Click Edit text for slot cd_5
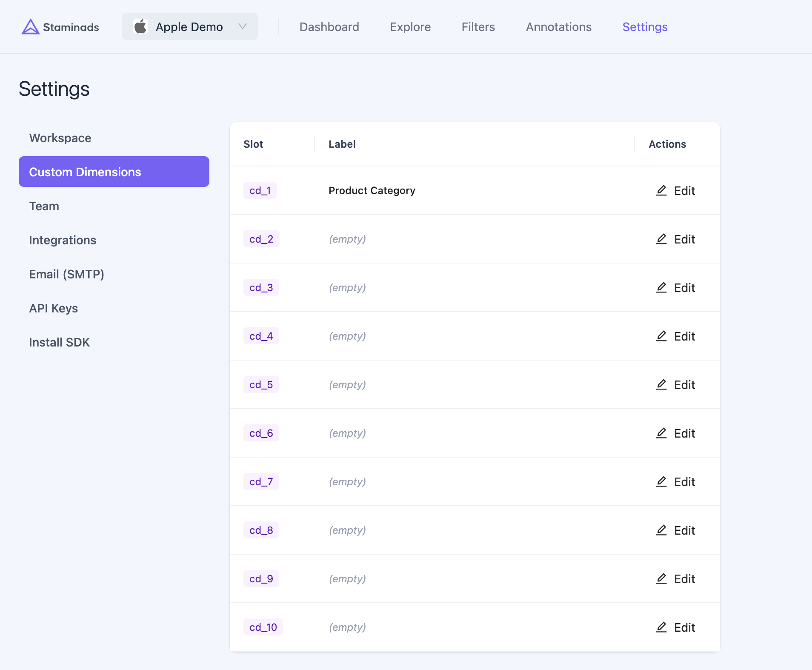812x670 pixels. [x=684, y=385]
